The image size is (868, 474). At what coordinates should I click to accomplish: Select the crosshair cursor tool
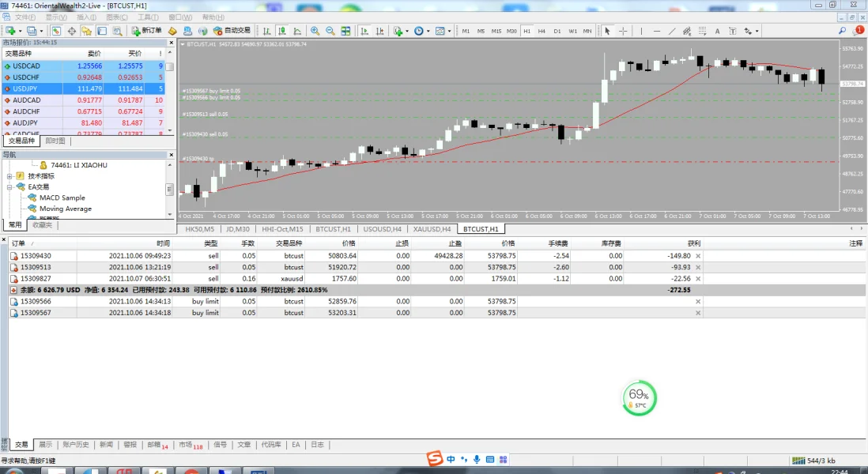(623, 31)
